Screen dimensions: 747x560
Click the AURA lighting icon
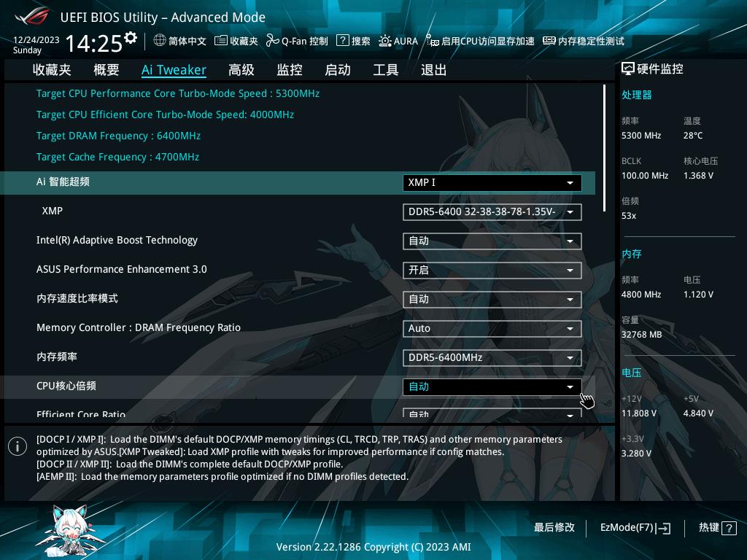pos(385,41)
